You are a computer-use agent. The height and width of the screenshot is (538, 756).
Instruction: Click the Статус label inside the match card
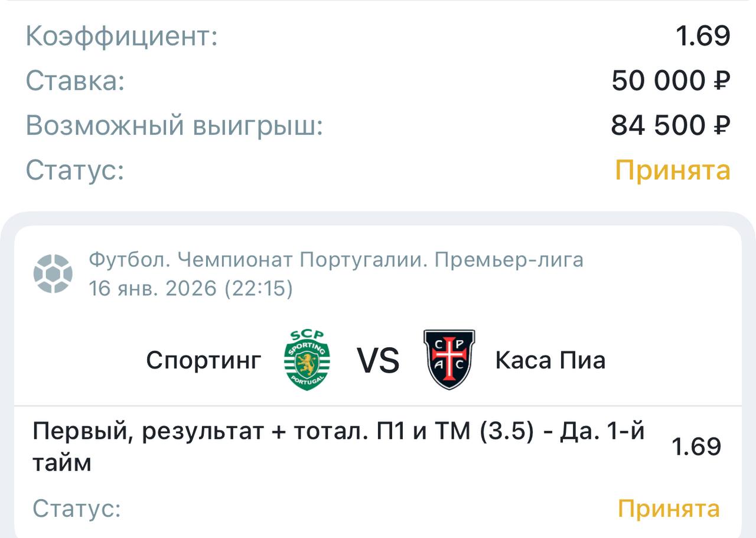tap(77, 508)
